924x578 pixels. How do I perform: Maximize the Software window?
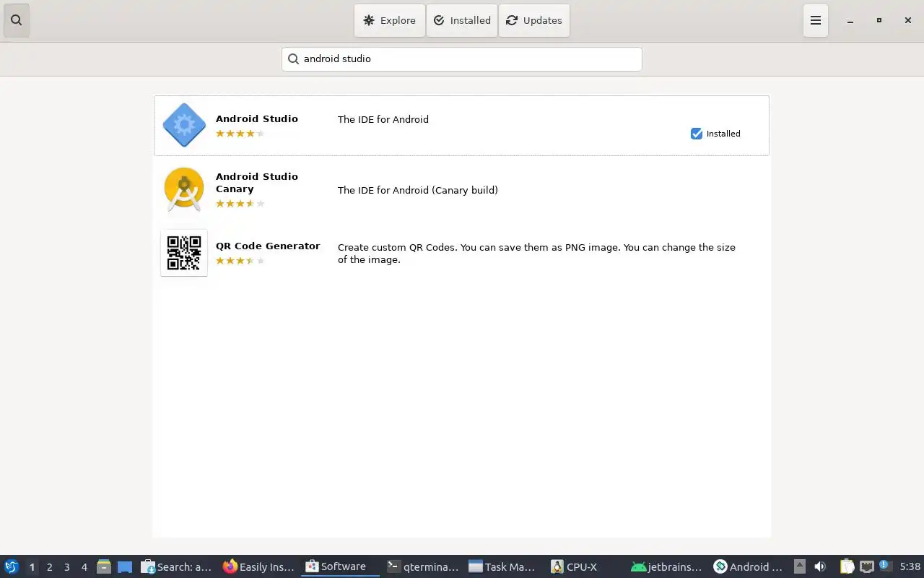coord(879,20)
